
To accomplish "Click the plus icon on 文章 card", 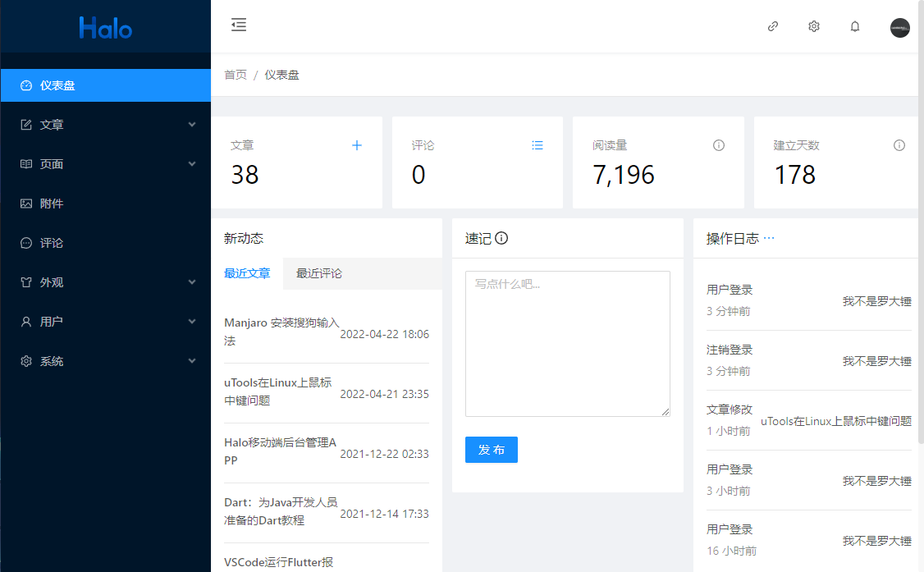I will (x=357, y=145).
